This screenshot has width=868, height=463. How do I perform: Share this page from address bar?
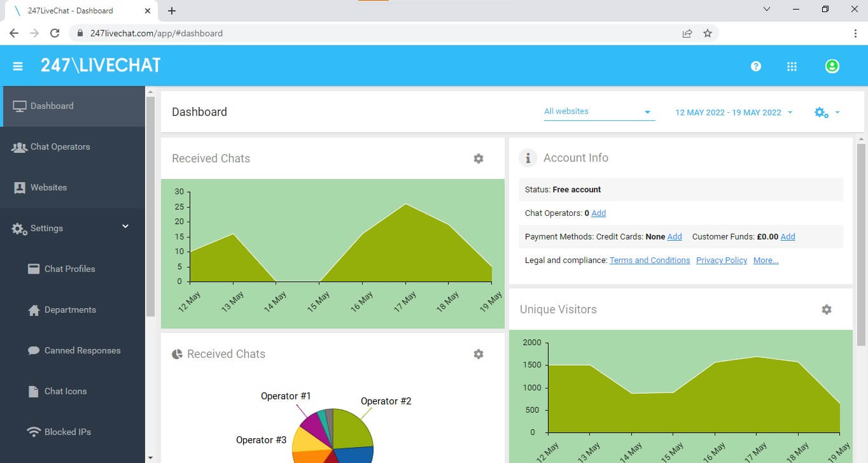[x=687, y=33]
